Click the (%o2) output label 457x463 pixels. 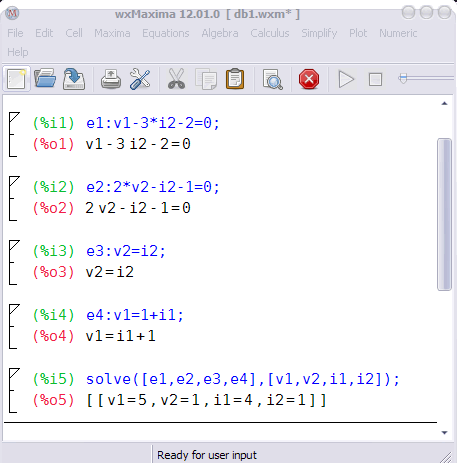[x=53, y=208]
